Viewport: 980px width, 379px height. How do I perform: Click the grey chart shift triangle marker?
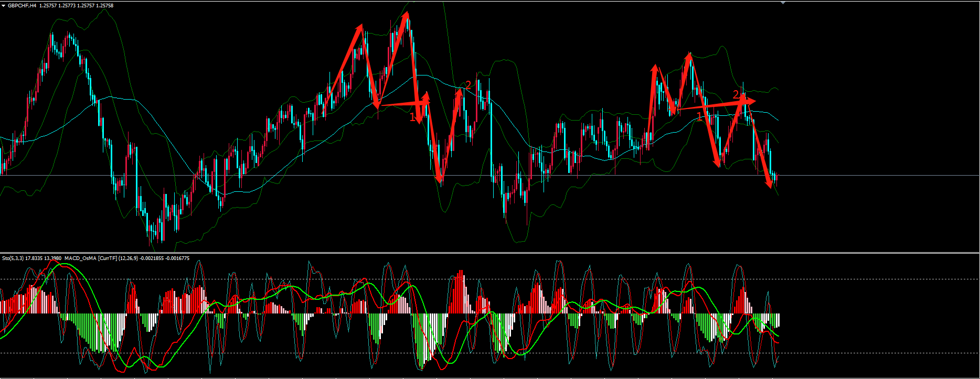point(783,3)
